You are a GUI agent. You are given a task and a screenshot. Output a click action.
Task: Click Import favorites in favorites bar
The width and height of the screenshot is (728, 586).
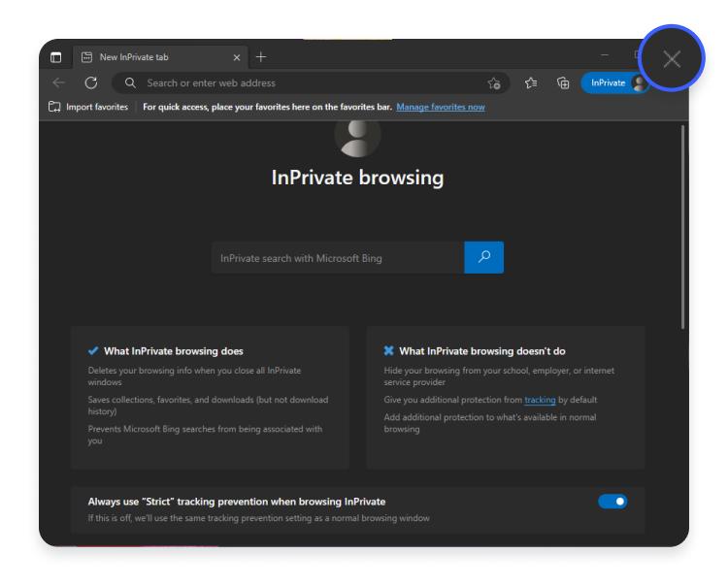point(88,107)
